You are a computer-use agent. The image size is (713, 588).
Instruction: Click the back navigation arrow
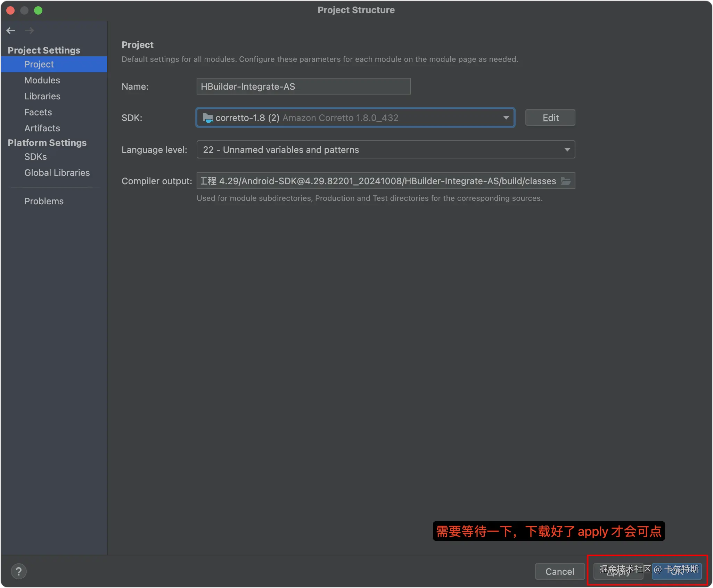pyautogui.click(x=11, y=31)
